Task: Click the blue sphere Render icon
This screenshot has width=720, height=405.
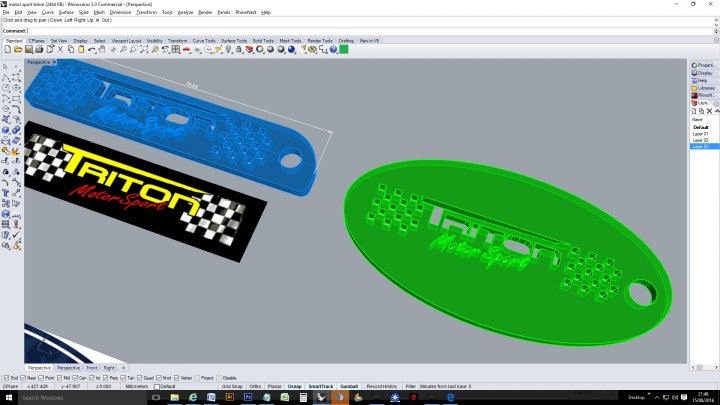Action: coord(292,50)
